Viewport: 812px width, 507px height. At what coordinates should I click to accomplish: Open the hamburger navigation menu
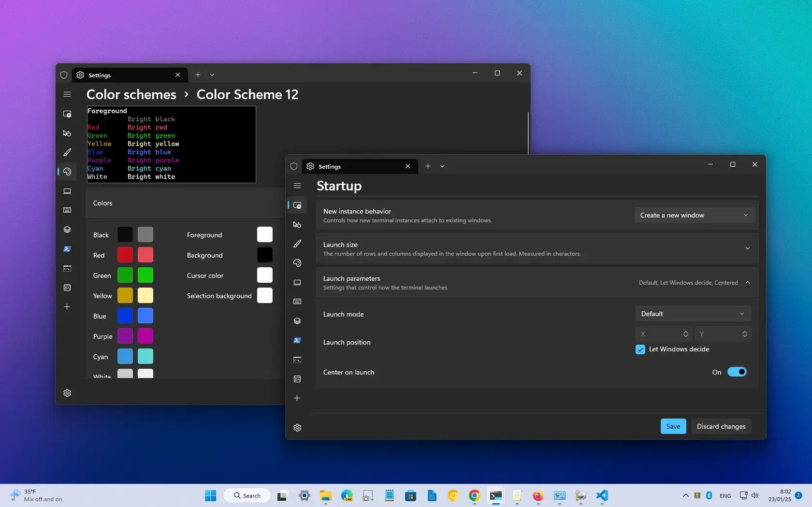coord(297,186)
